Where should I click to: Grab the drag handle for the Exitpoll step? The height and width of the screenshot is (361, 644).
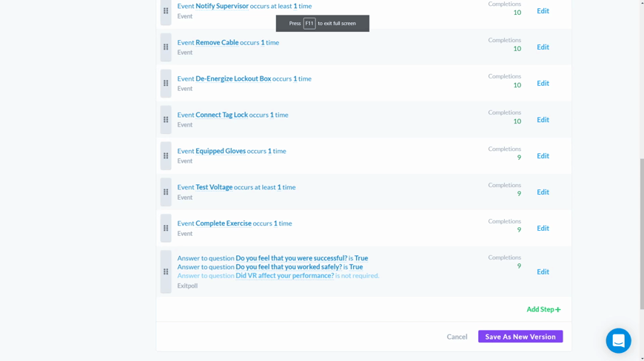click(166, 271)
